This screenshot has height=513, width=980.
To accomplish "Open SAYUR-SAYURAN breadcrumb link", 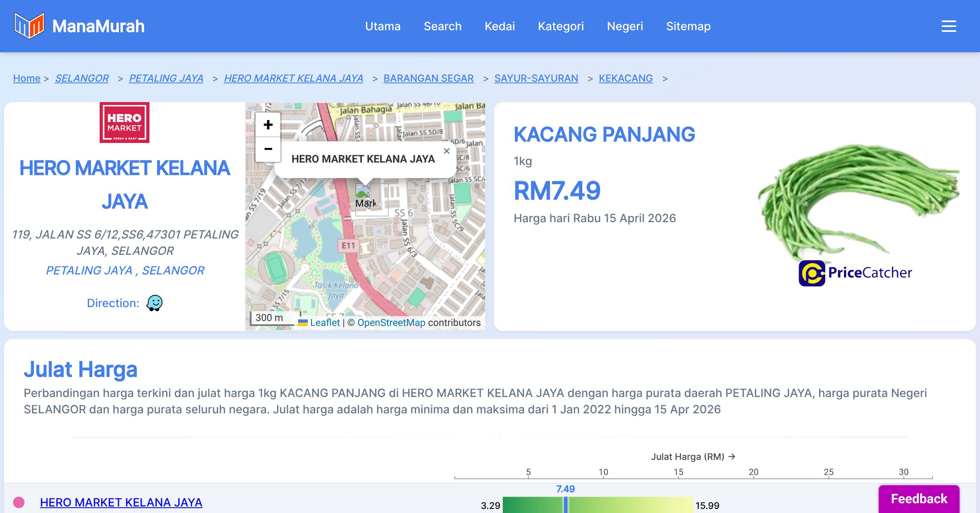I will (536, 78).
